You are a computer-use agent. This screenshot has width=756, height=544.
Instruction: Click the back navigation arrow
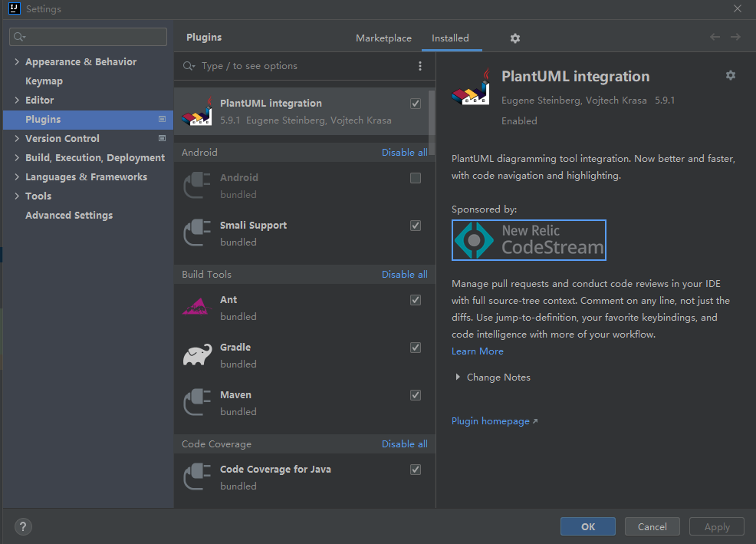click(715, 38)
